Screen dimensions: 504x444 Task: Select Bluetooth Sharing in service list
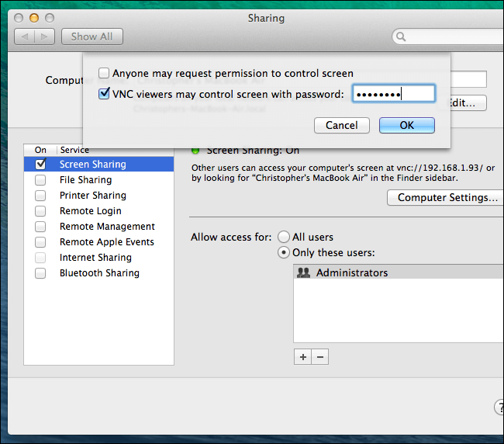(99, 273)
